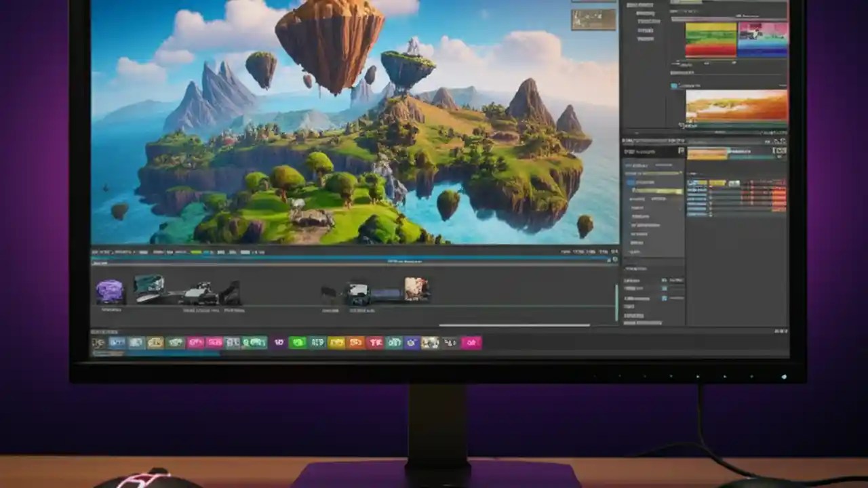The width and height of the screenshot is (868, 488).
Task: Enable the first blue checkbox in the right sidebar settings
Action: [x=665, y=288]
